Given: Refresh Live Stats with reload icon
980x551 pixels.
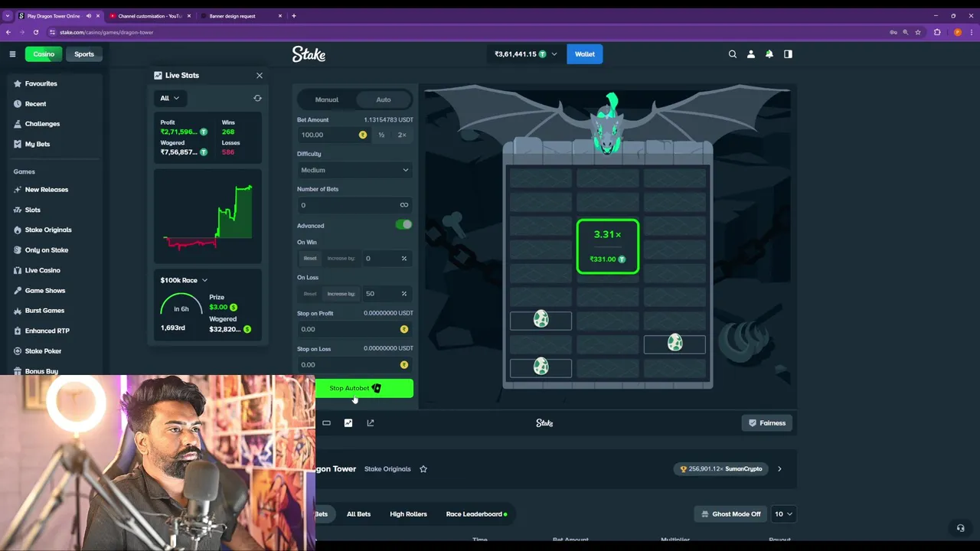Looking at the screenshot, I should (x=257, y=98).
